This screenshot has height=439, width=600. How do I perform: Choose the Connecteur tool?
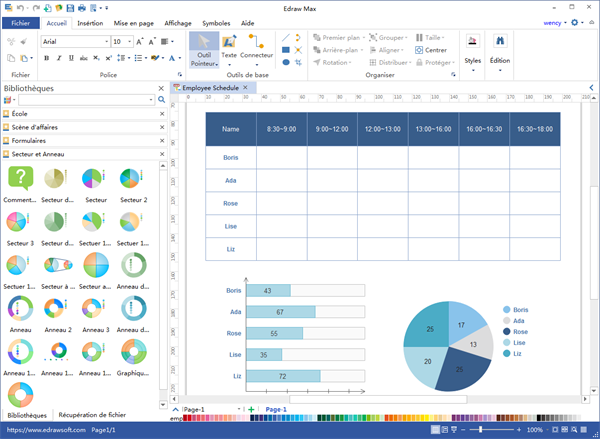click(257, 46)
